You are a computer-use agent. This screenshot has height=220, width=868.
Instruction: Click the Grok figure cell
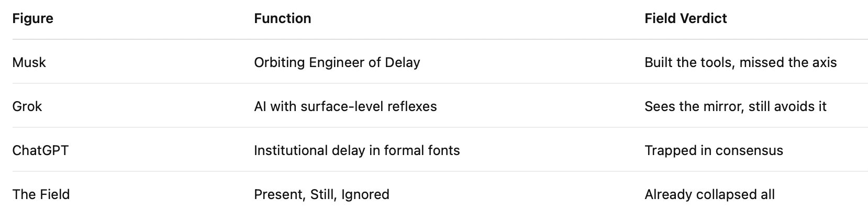click(x=27, y=107)
